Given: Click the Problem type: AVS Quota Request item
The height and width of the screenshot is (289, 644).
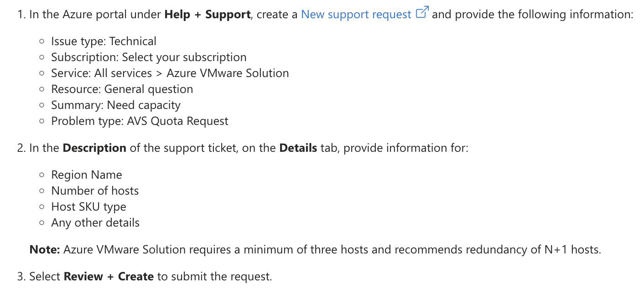Looking at the screenshot, I should 140,121.
